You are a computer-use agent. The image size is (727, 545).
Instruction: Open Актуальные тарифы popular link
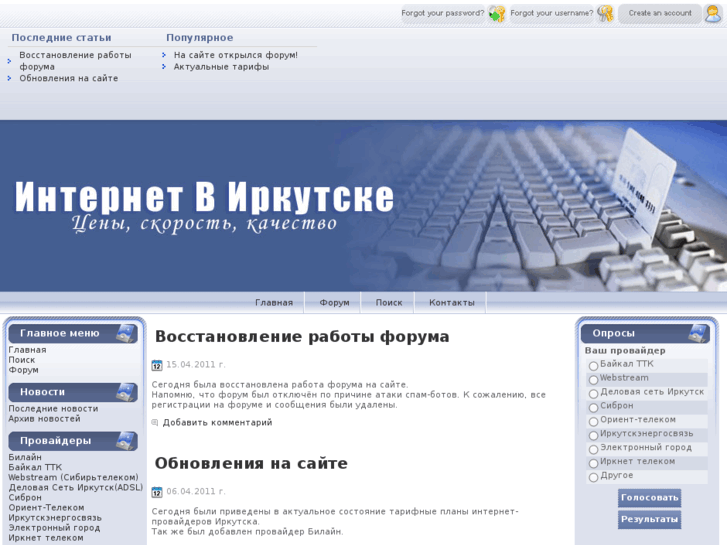221,67
